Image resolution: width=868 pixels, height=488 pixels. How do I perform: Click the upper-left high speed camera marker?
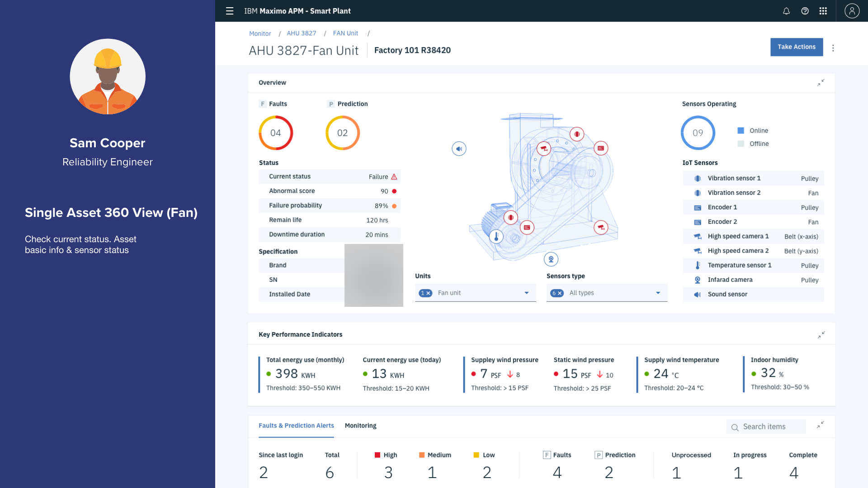544,148
